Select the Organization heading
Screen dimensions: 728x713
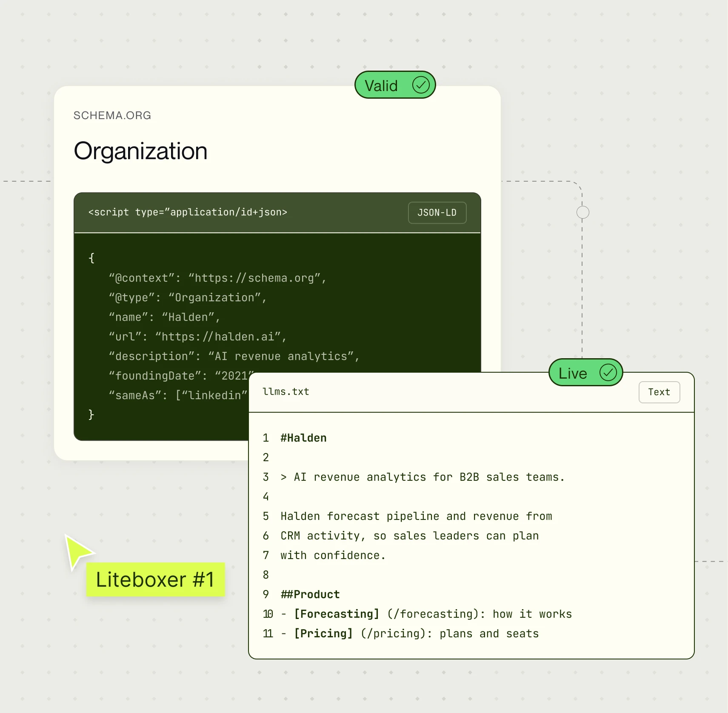[x=140, y=151]
